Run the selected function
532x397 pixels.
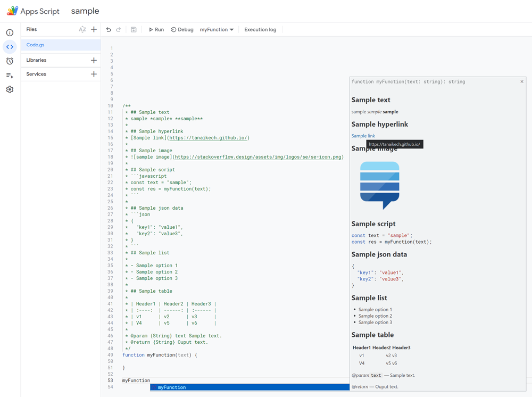[x=156, y=29]
